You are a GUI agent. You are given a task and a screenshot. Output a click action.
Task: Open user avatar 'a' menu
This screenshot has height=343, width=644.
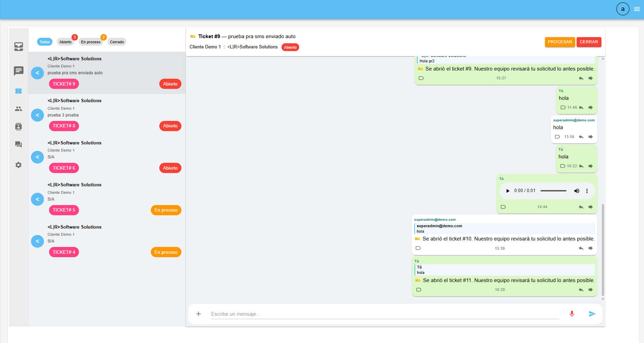[623, 9]
